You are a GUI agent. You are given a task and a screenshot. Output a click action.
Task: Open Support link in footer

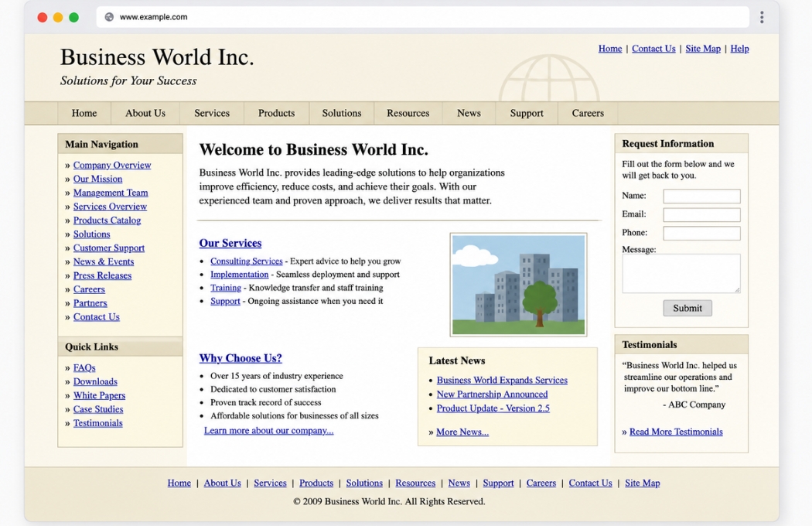[498, 483]
